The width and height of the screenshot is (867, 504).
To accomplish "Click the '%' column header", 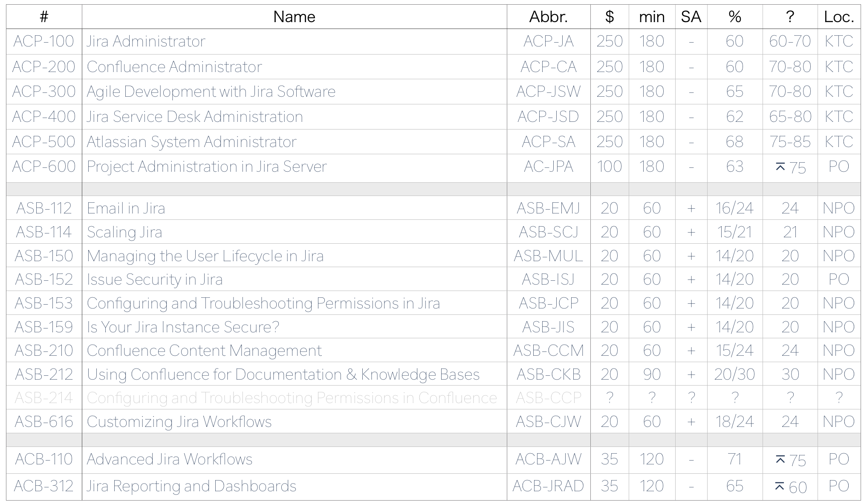I will pos(735,17).
